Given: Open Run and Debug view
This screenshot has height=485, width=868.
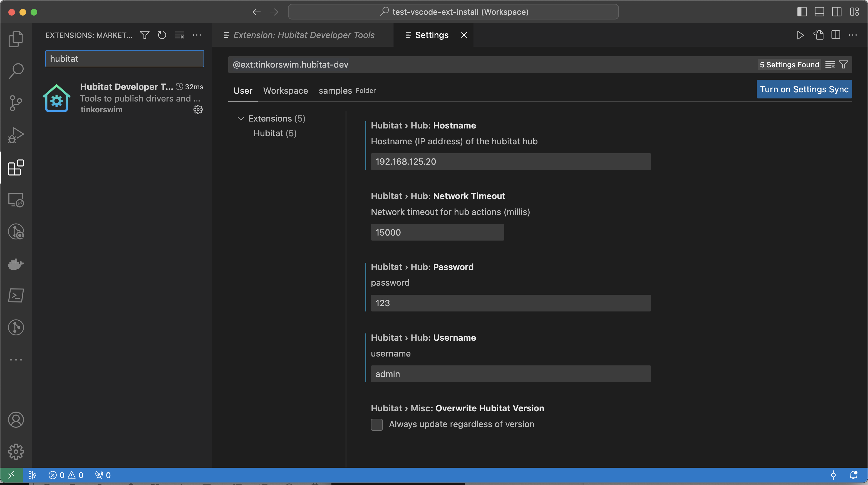Looking at the screenshot, I should coord(16,135).
